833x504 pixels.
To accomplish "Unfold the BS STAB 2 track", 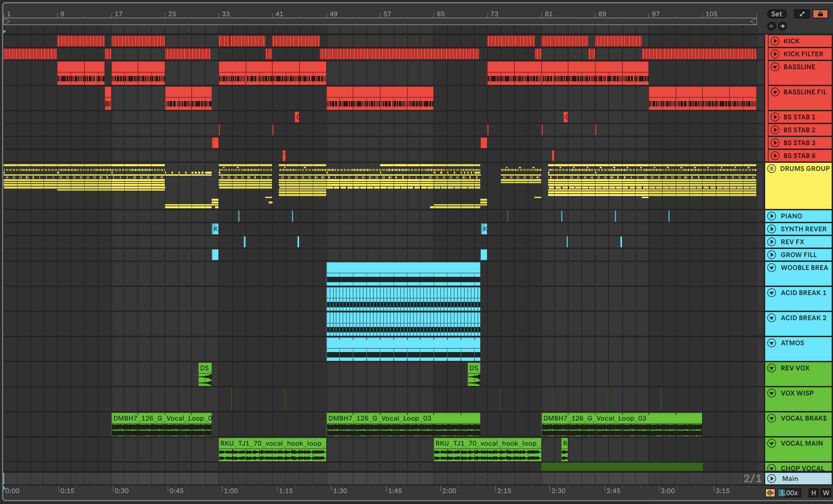I will [775, 130].
